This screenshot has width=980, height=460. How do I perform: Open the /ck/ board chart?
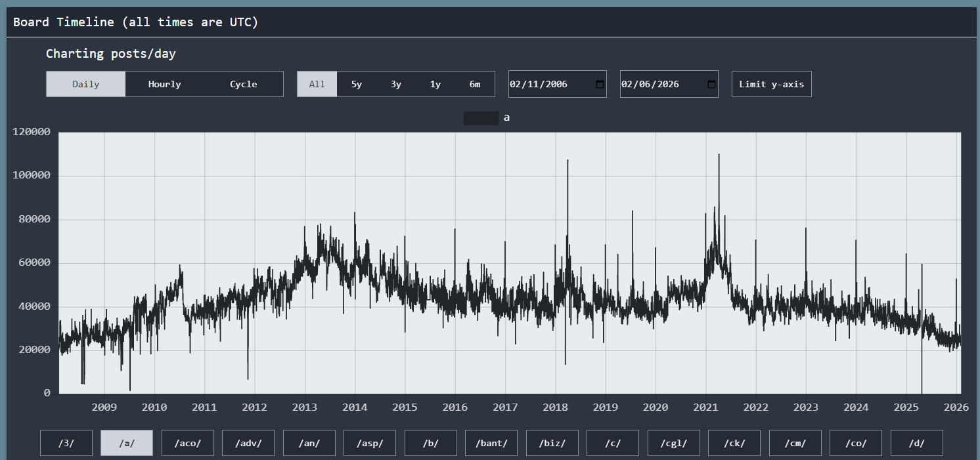[x=734, y=443]
